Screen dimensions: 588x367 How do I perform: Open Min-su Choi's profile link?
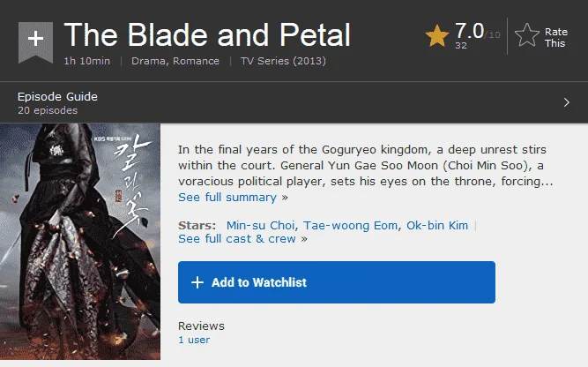coord(261,225)
